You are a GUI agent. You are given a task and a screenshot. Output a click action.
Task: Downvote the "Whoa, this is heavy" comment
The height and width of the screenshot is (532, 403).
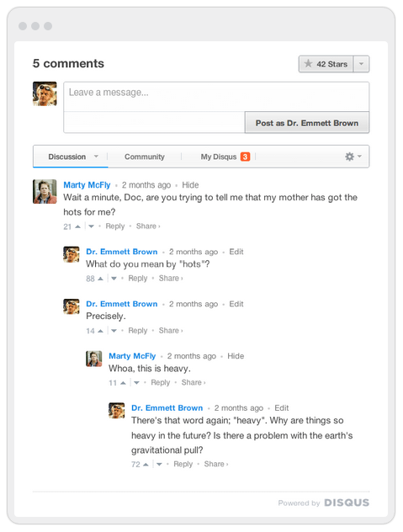point(136,383)
